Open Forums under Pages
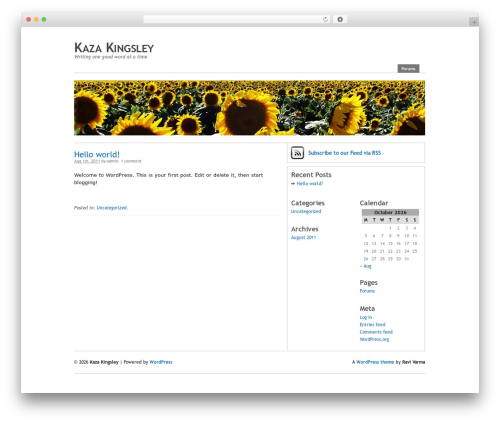The width and height of the screenshot is (500, 423). click(367, 291)
